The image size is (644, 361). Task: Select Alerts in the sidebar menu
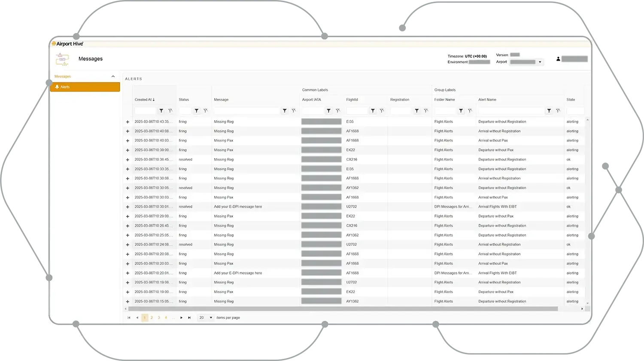point(85,87)
